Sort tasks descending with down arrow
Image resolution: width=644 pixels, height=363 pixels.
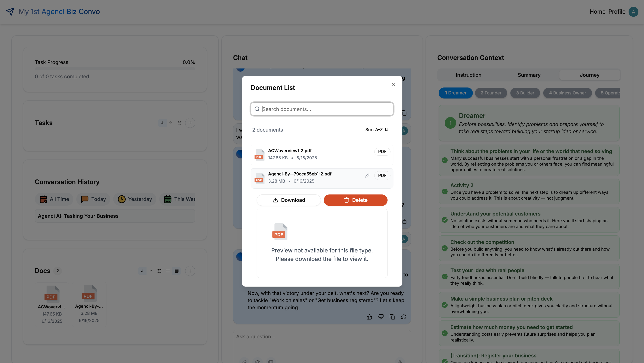162,123
